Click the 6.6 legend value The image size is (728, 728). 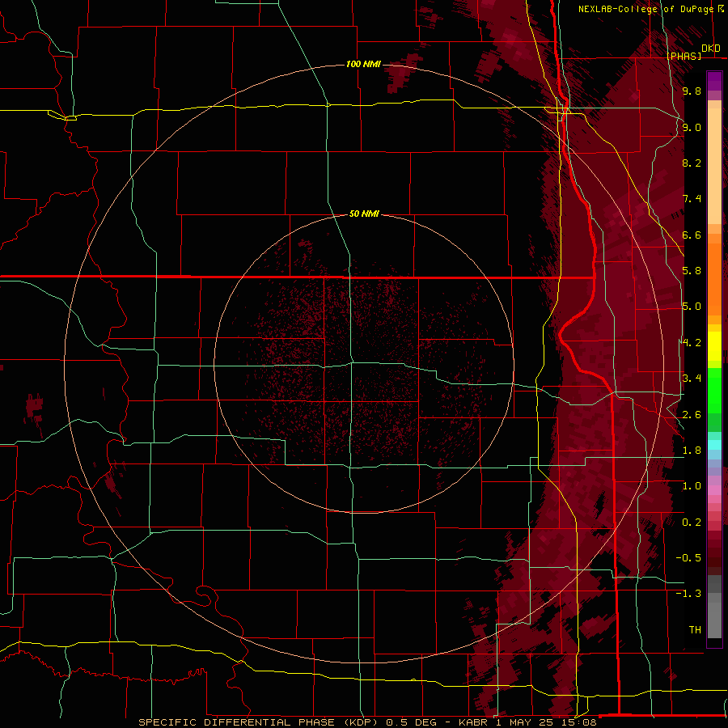tap(692, 235)
